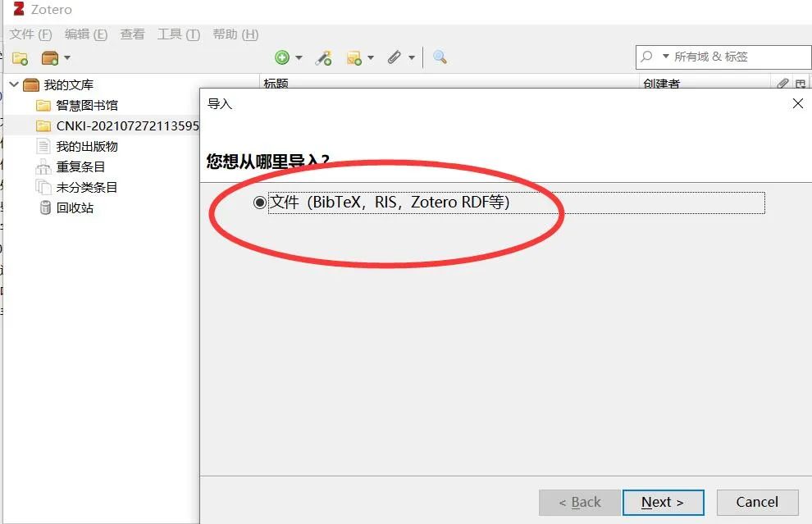The height and width of the screenshot is (524, 812).
Task: Click the New Collection folder icon
Action: point(21,58)
